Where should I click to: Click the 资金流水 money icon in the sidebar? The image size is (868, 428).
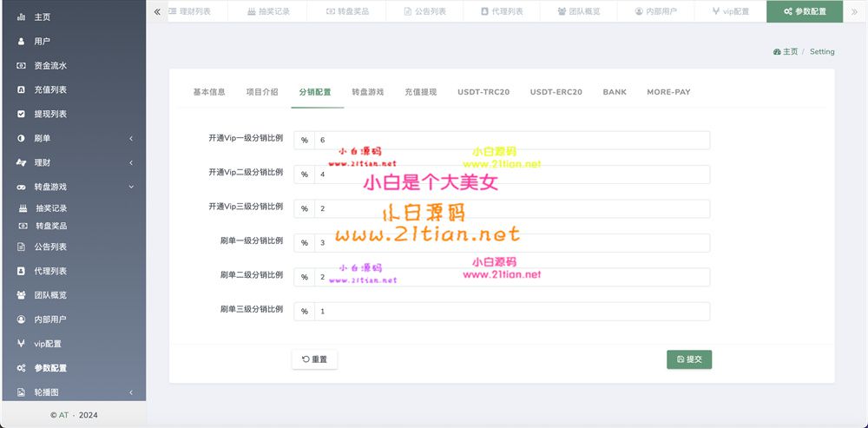pyautogui.click(x=21, y=65)
